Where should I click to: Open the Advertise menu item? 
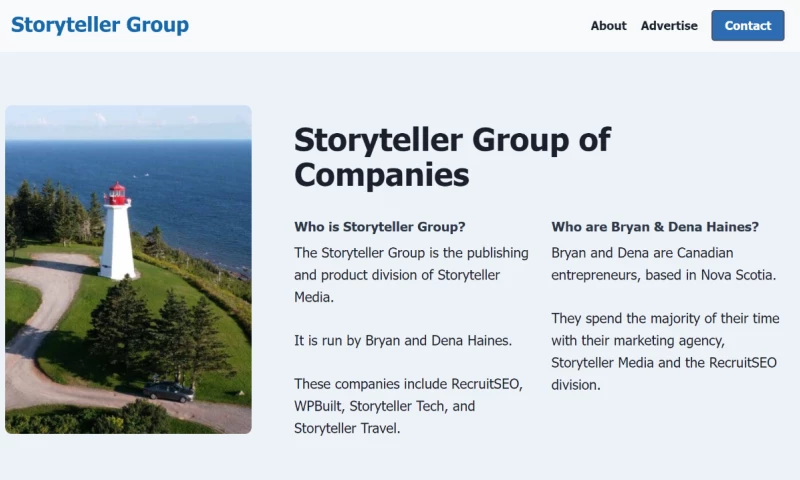coord(669,26)
